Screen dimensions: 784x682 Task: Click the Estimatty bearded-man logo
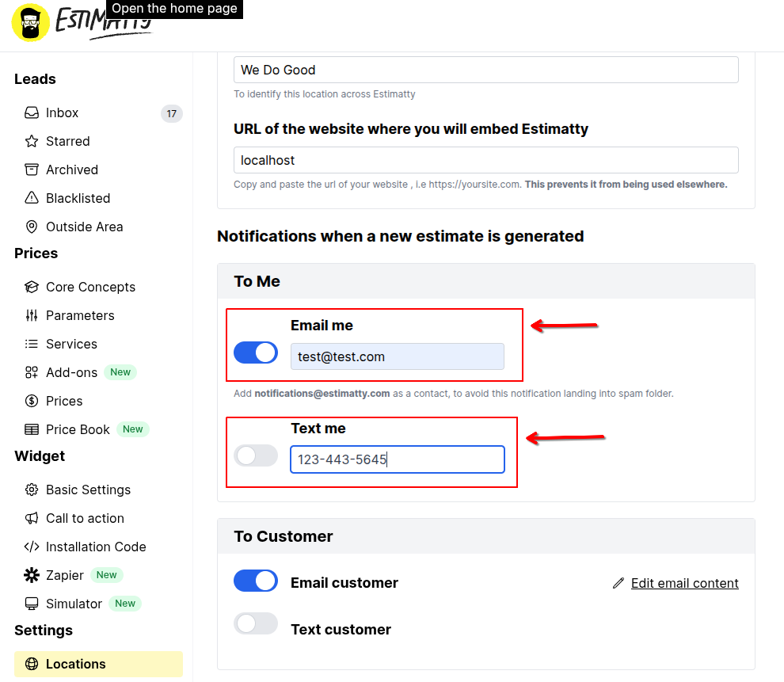click(x=31, y=22)
